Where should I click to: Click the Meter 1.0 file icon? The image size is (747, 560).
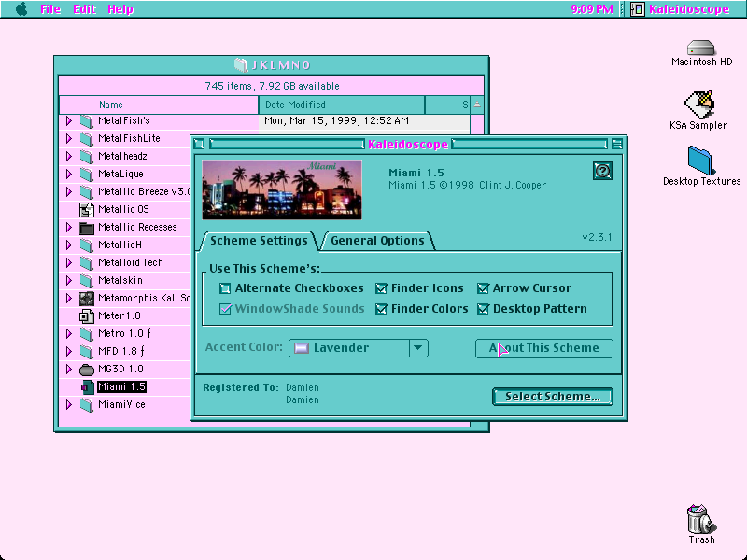[x=86, y=316]
